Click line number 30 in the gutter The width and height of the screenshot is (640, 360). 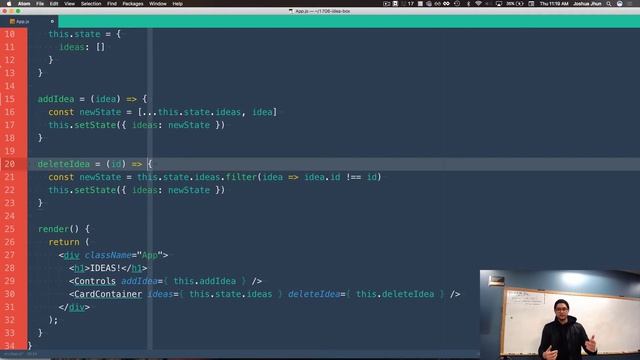(x=10, y=294)
